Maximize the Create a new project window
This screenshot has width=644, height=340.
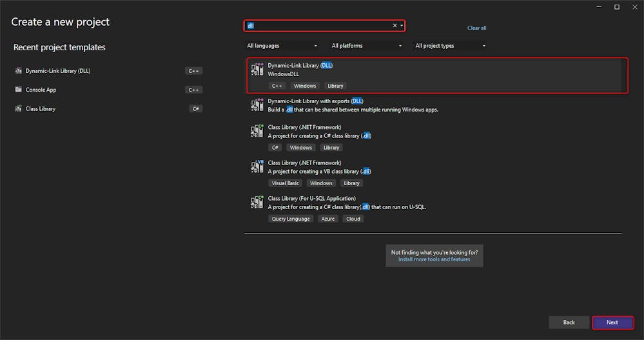pos(617,7)
